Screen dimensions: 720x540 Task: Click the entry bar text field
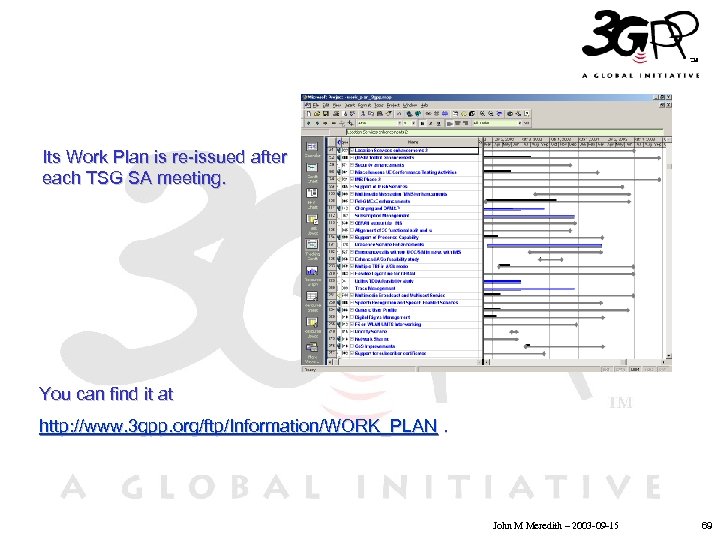[x=505, y=132]
